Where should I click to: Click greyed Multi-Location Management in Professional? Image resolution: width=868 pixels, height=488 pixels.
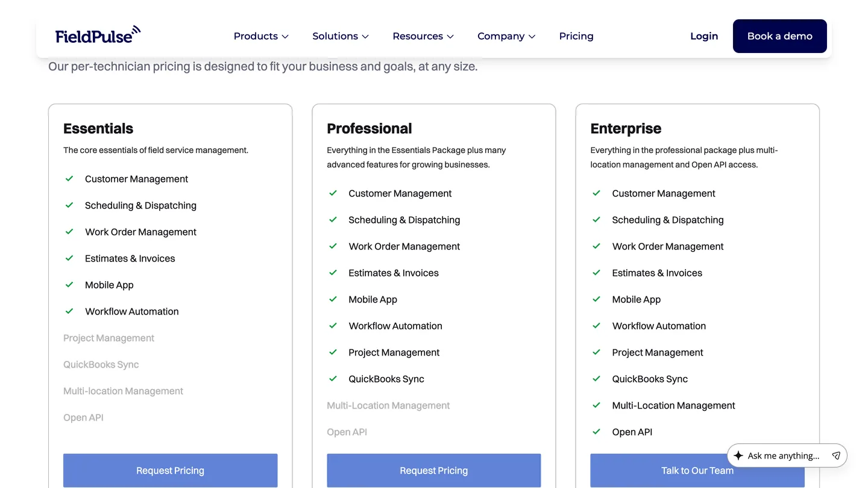[x=388, y=405]
